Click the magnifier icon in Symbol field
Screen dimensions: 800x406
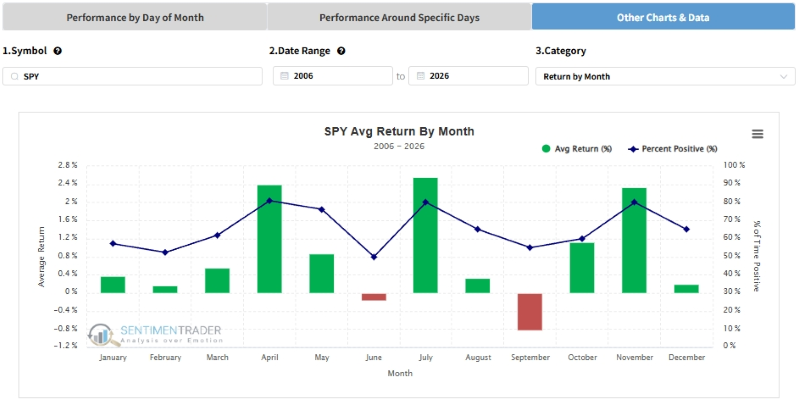(14, 77)
